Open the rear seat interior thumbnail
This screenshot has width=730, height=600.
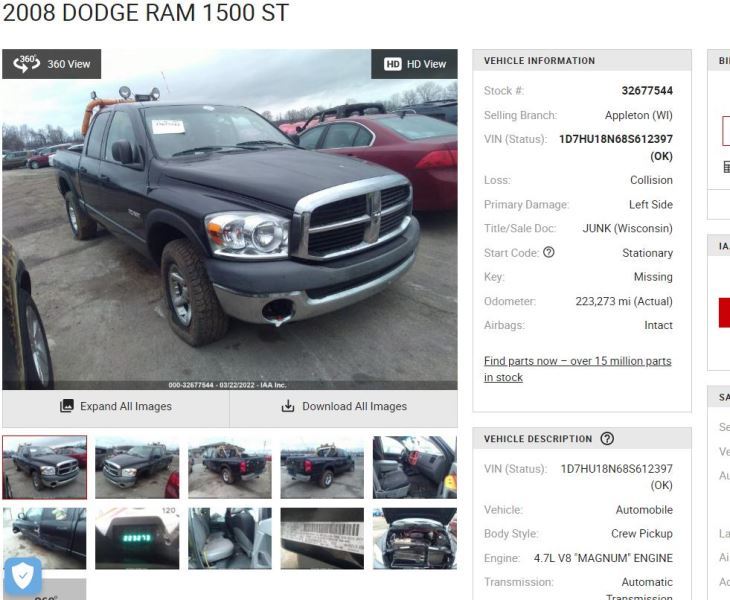coord(230,538)
